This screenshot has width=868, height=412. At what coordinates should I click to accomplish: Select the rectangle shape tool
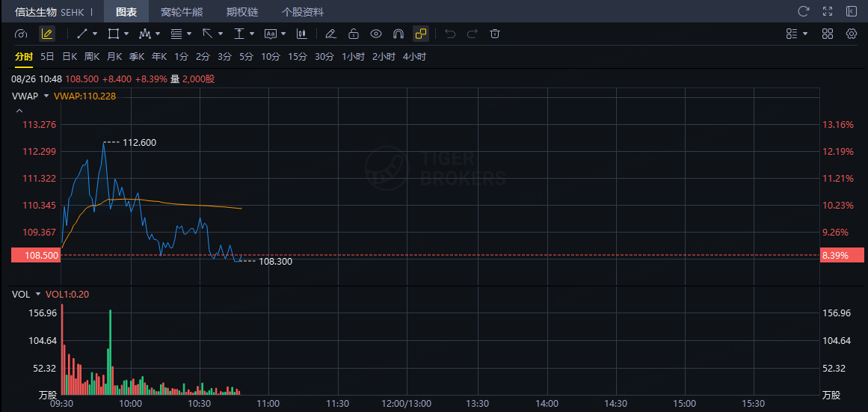[114, 34]
